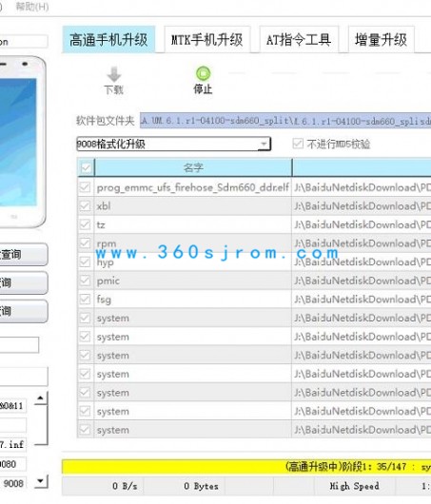Toggle the select-all checkbox in table header
431x504 pixels.
(x=86, y=167)
